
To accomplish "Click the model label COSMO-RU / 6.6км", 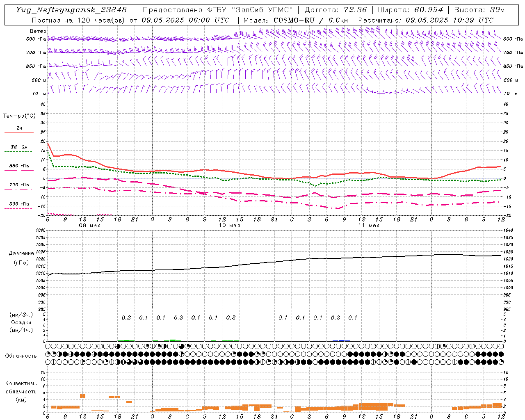I will (311, 20).
